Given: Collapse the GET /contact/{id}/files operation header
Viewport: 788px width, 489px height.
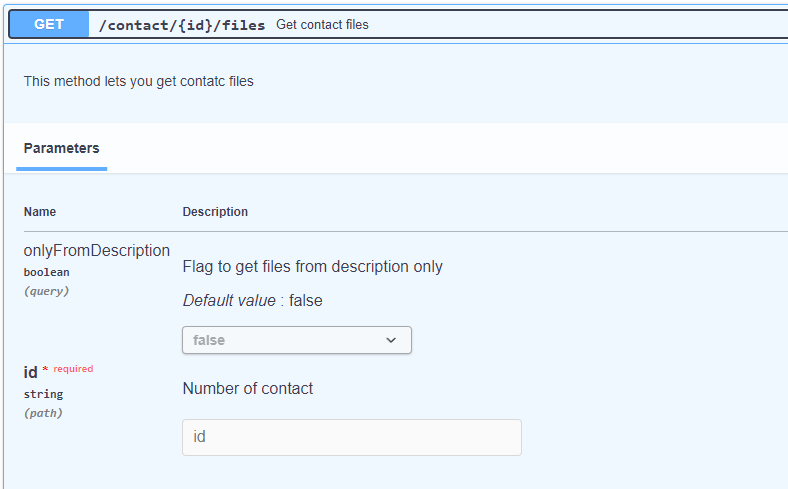Looking at the screenshot, I should (x=398, y=24).
